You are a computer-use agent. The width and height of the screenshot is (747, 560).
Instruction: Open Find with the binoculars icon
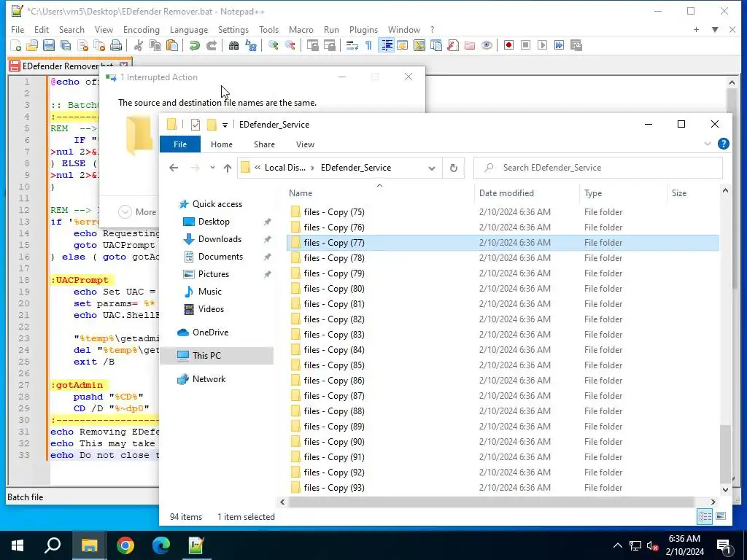coord(233,46)
